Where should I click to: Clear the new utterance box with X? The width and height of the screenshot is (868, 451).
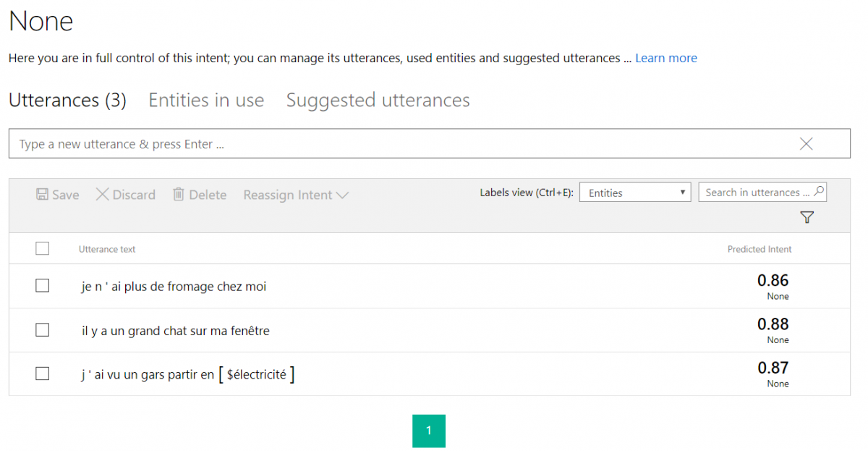click(807, 144)
